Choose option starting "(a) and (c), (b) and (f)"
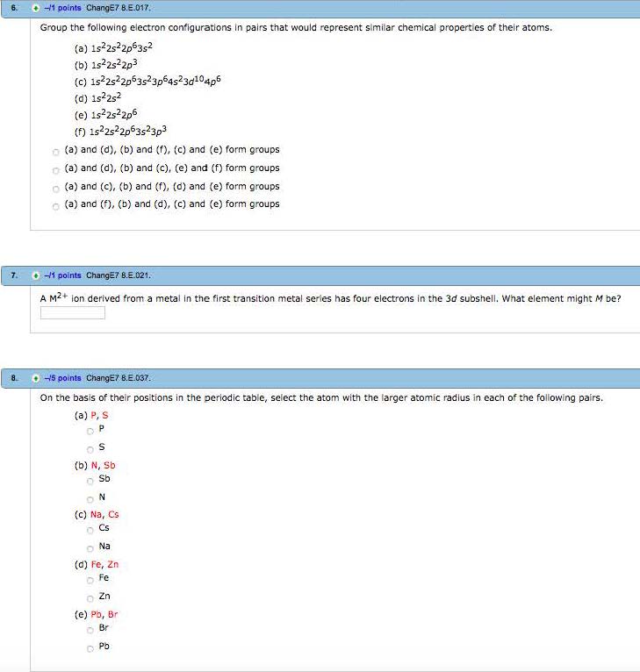This screenshot has height=672, width=640. 55,187
